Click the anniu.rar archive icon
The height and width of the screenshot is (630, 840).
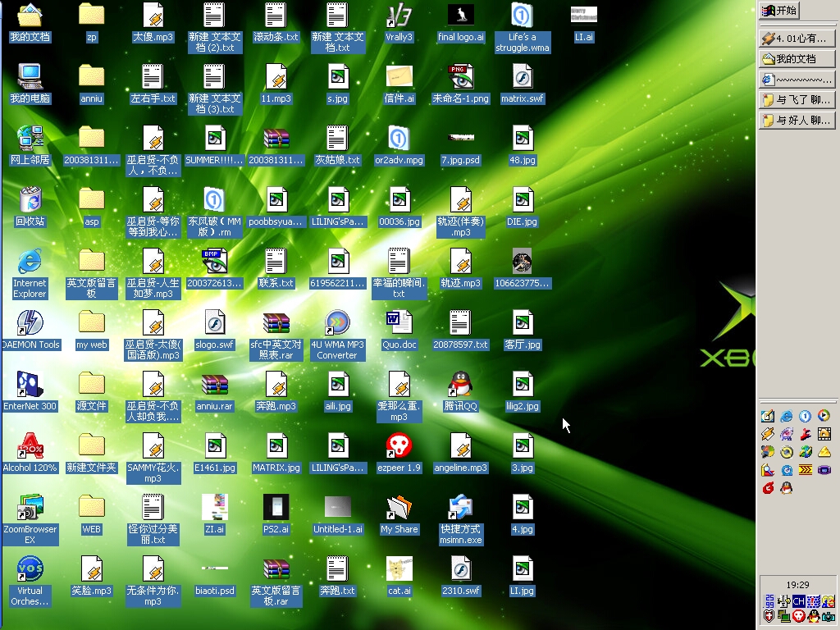click(214, 391)
